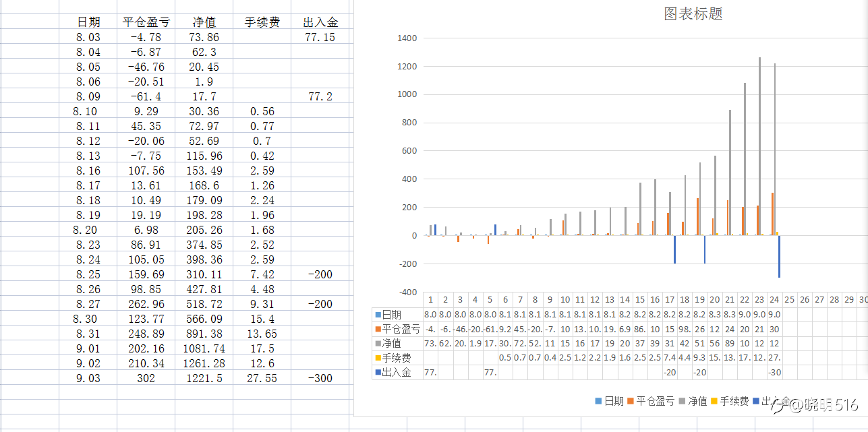Select the cell with value 77.2
Screen dimensions: 868x432
coord(320,96)
